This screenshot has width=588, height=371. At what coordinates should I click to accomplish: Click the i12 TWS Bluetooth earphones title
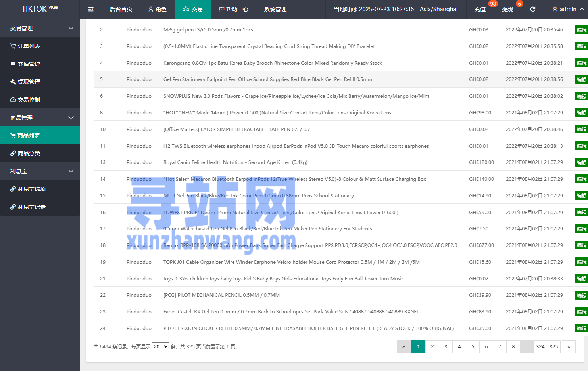(x=296, y=146)
